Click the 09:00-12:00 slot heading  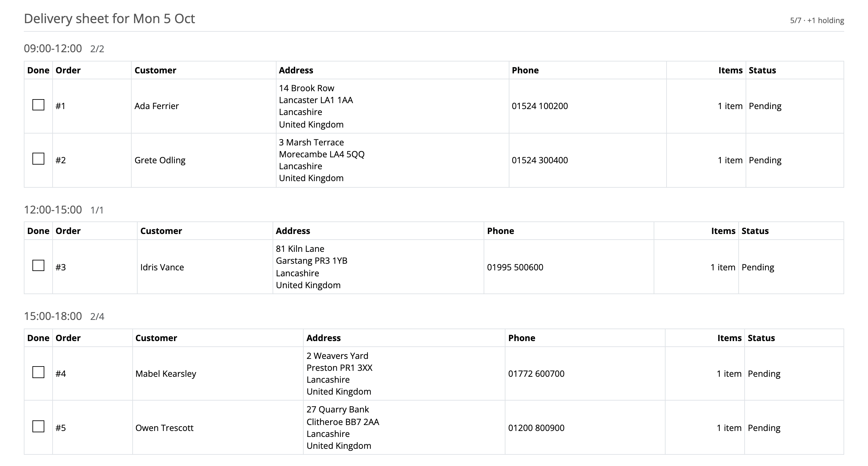[53, 49]
